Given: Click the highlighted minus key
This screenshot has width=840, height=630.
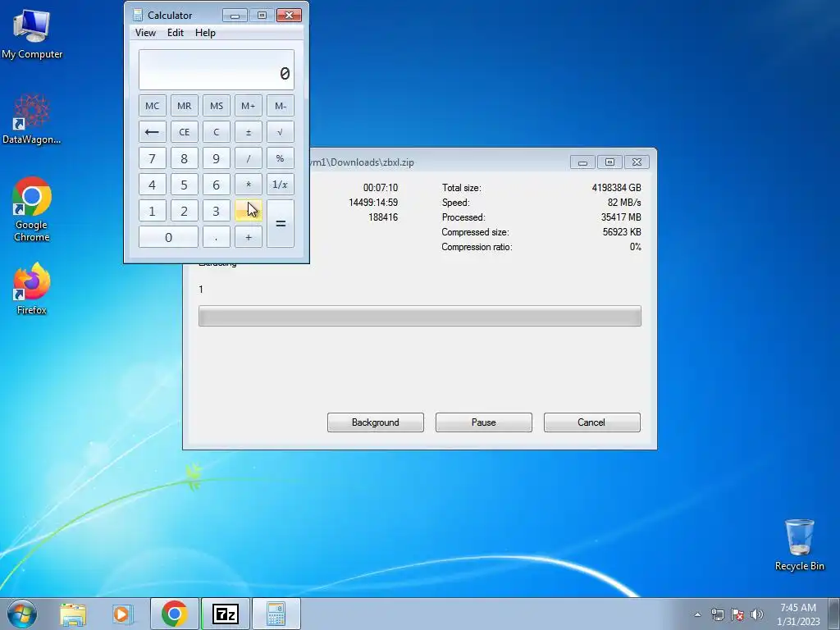Looking at the screenshot, I should click(249, 211).
